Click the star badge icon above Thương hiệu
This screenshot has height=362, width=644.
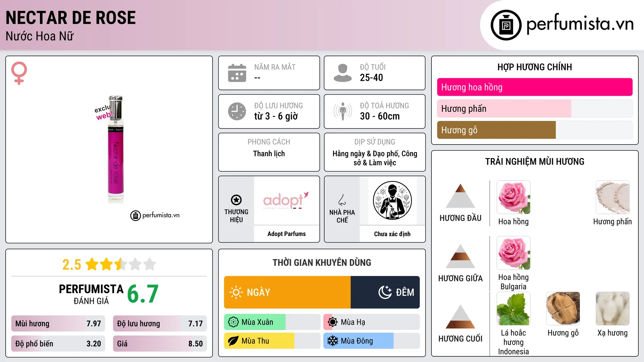pos(236,200)
